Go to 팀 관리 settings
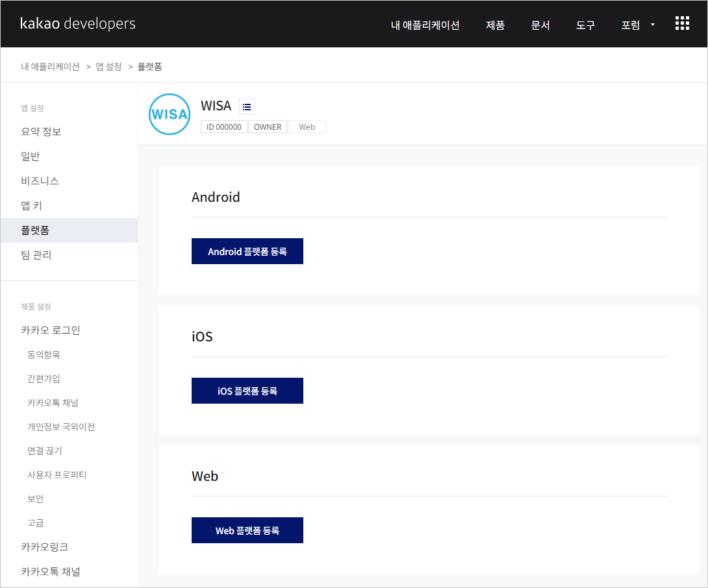 [x=36, y=255]
